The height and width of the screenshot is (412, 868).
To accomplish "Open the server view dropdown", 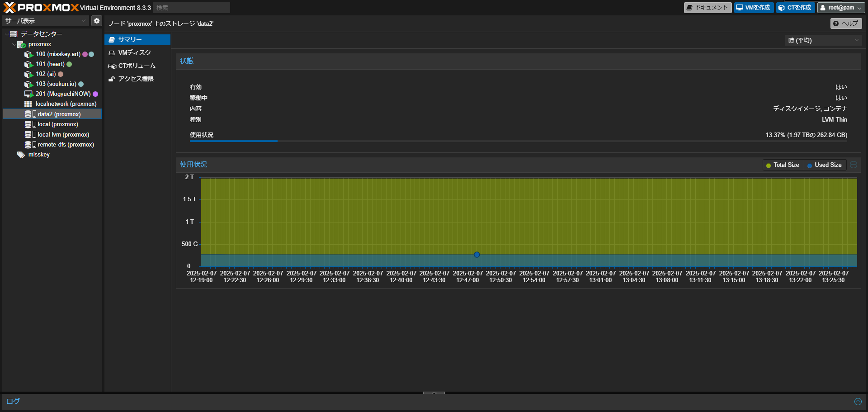I will (45, 21).
